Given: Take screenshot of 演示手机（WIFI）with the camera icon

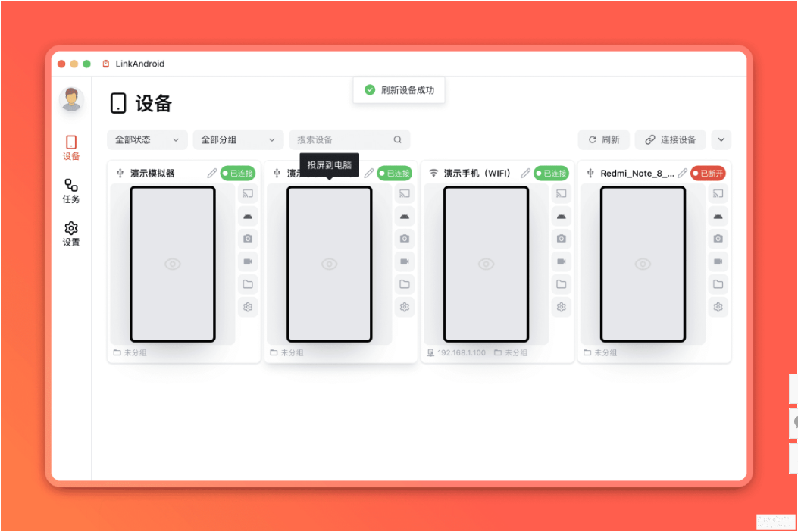Looking at the screenshot, I should (x=562, y=239).
